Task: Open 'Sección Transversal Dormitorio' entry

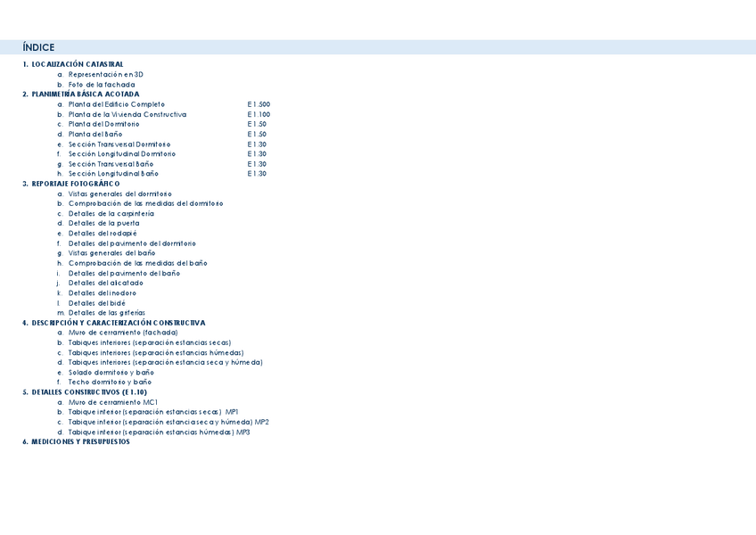Action: coord(119,144)
